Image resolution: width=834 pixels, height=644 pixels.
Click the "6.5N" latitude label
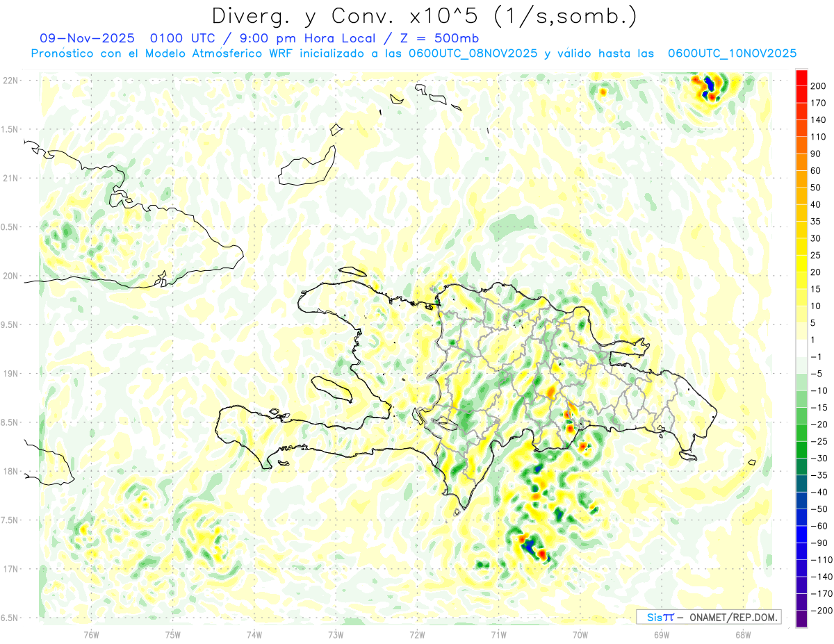click(x=10, y=618)
